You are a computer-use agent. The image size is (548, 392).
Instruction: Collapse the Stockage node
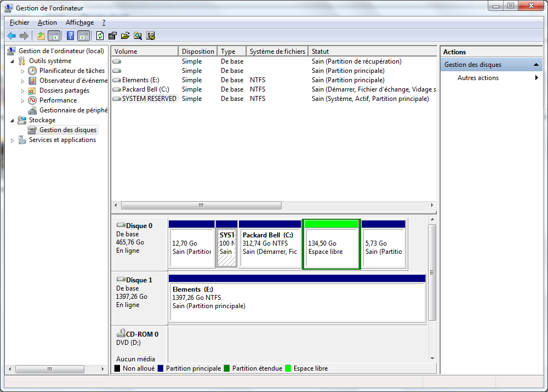pos(13,120)
